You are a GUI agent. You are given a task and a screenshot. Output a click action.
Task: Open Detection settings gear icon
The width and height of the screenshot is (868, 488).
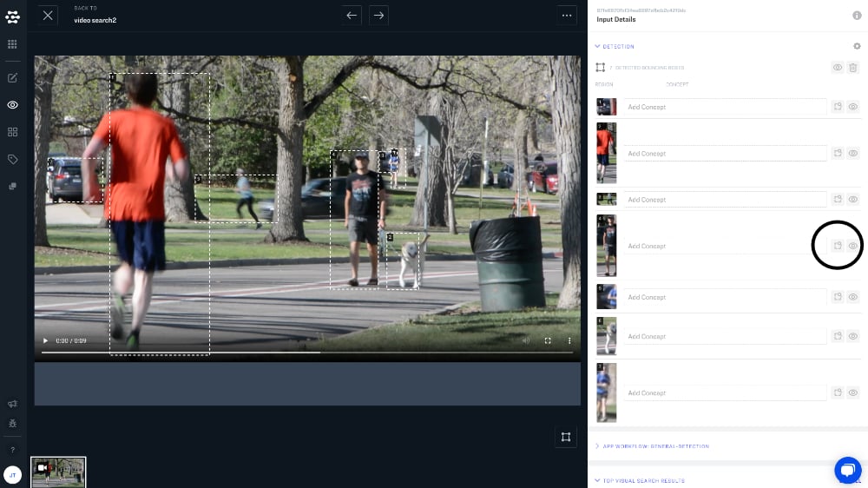[857, 46]
